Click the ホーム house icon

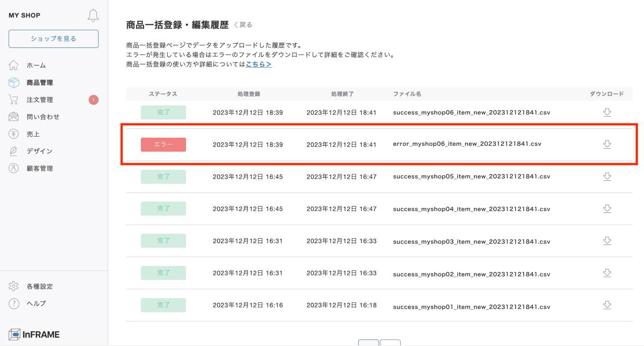[x=13, y=65]
